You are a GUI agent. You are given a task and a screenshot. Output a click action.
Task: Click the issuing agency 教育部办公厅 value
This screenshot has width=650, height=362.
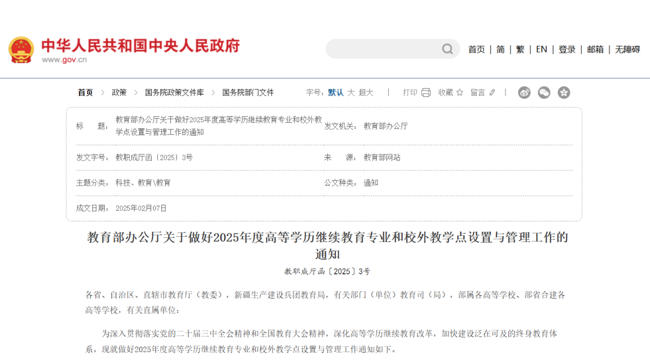click(386, 126)
